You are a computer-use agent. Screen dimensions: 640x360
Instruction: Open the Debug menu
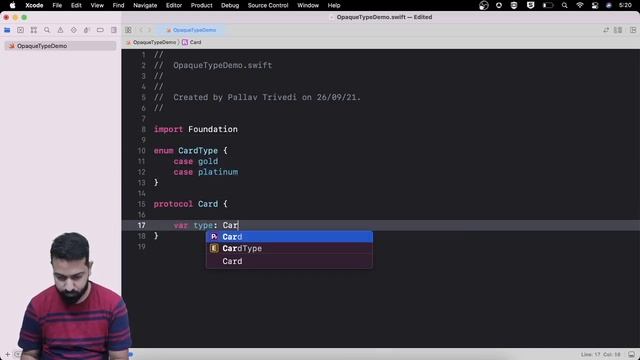[230, 5]
